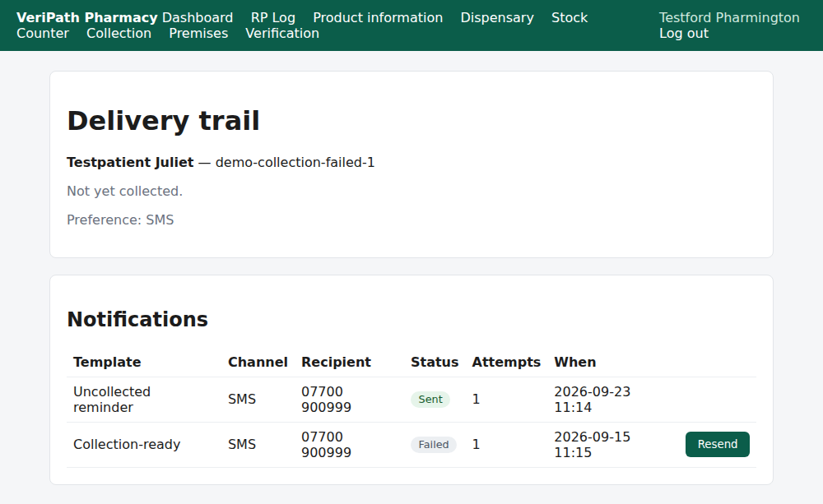Image resolution: width=823 pixels, height=504 pixels.
Task: Open the Dispensary section
Action: pyautogui.click(x=497, y=17)
